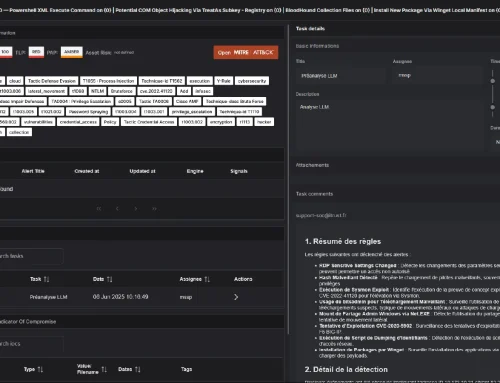Screen dimensions: 500x383
Task: Go to next page of alerts table
Action: tap(136, 209)
